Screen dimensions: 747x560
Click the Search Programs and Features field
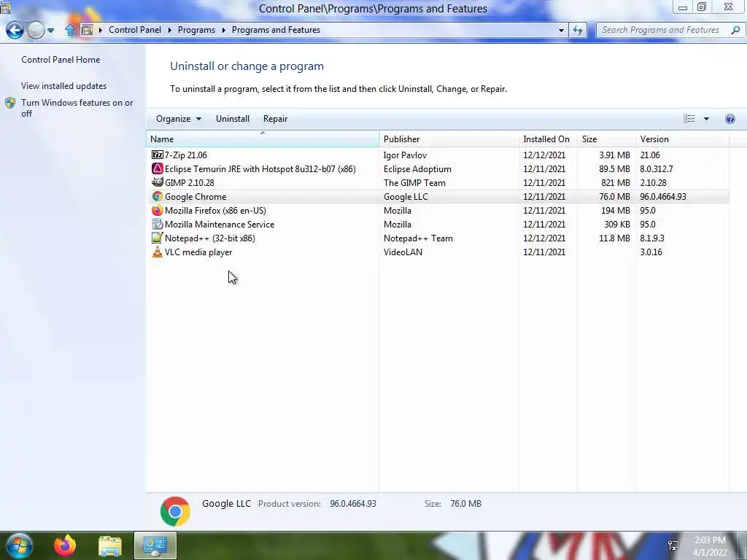[x=661, y=30]
